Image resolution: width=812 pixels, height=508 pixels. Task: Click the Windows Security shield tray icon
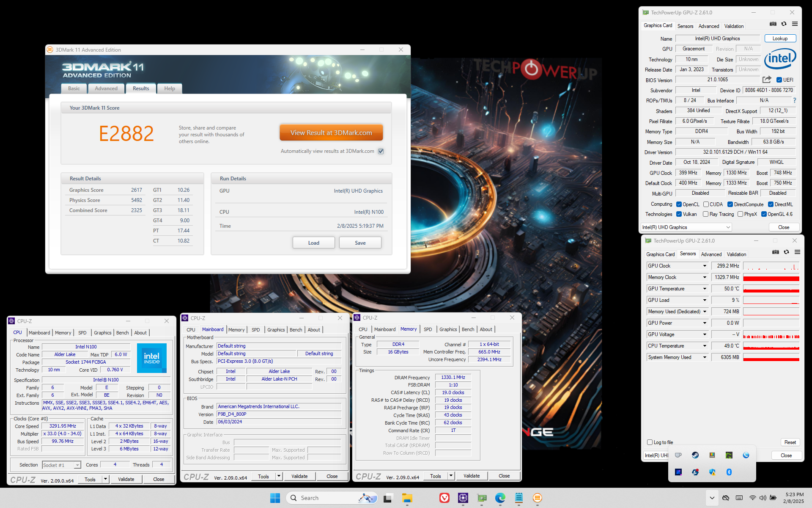(x=712, y=472)
